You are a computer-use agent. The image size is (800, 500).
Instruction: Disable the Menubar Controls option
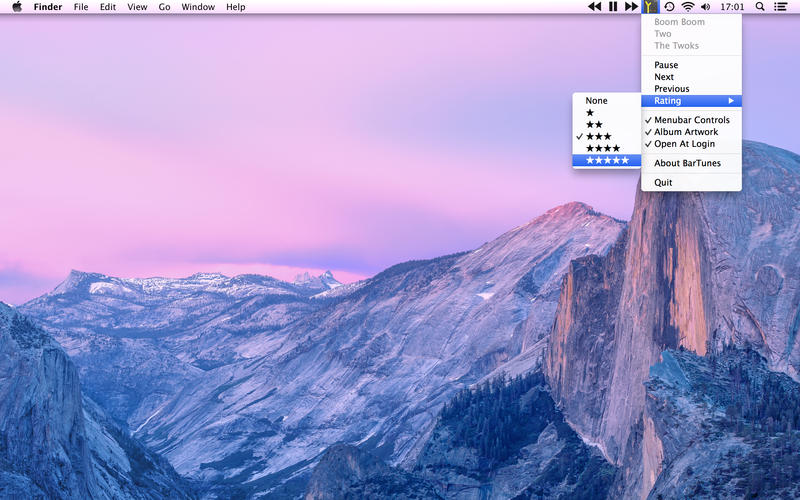click(x=691, y=120)
